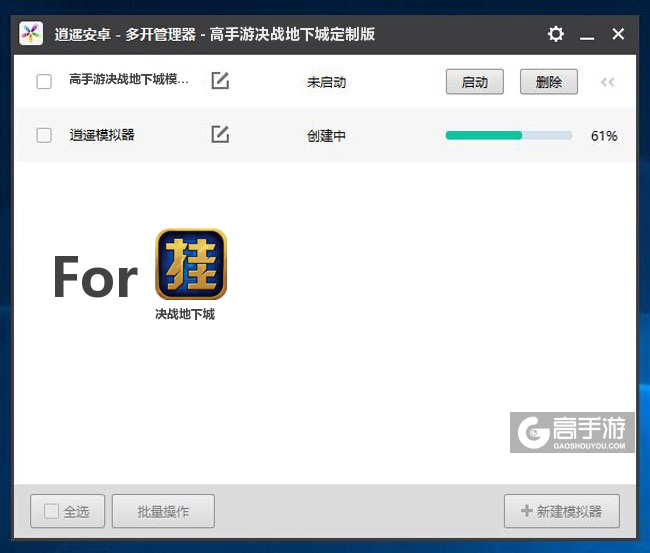Close the multi-instance manager window
The height and width of the screenshot is (553, 650).
click(x=618, y=34)
